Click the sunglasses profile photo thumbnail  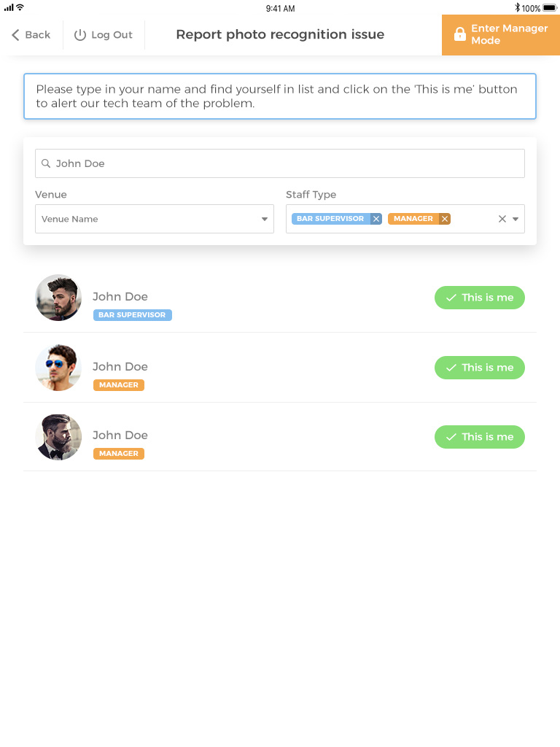pyautogui.click(x=58, y=367)
